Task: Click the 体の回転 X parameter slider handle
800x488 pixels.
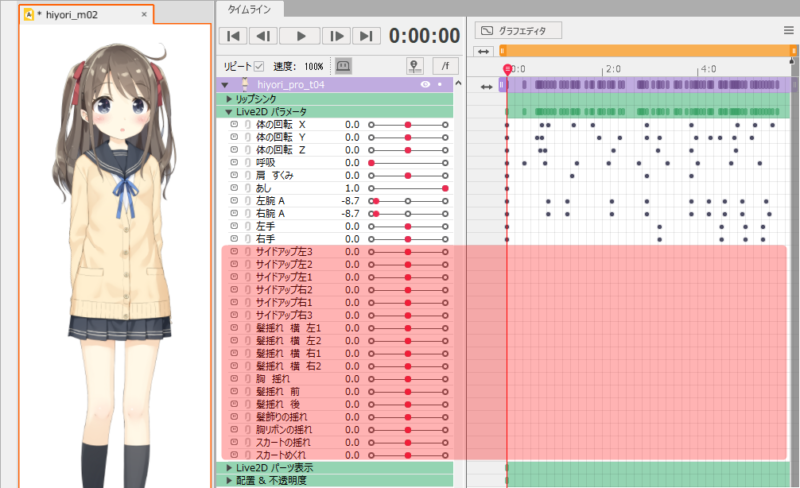Action: coord(408,125)
